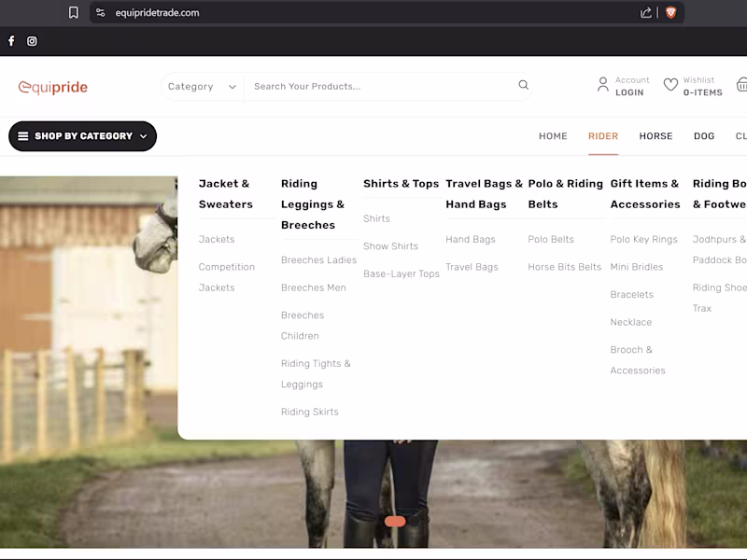This screenshot has height=560, width=747.
Task: Click the hamburger icon on Shop By Category
Action: [22, 135]
